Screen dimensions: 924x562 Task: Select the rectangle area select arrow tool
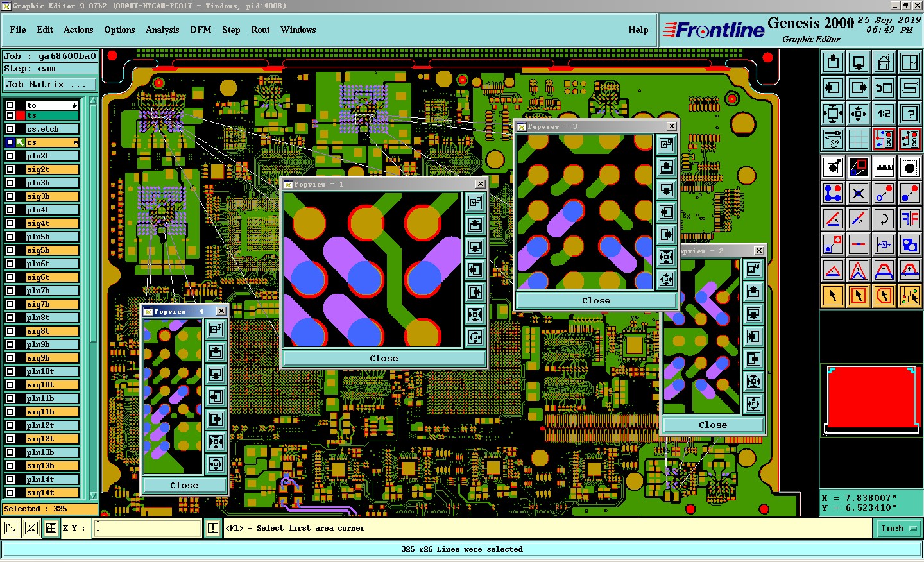859,296
